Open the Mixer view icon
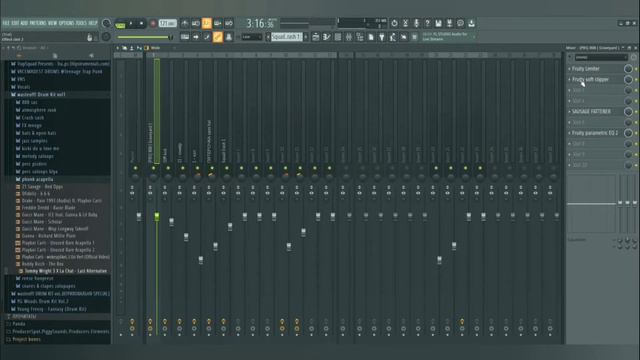640x360 pixels. tap(349, 37)
